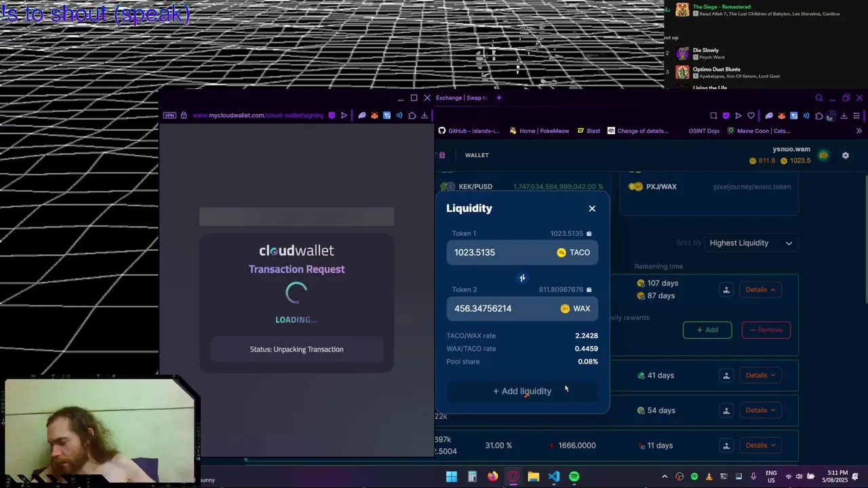Open the exchange settings gear

[x=846, y=155]
